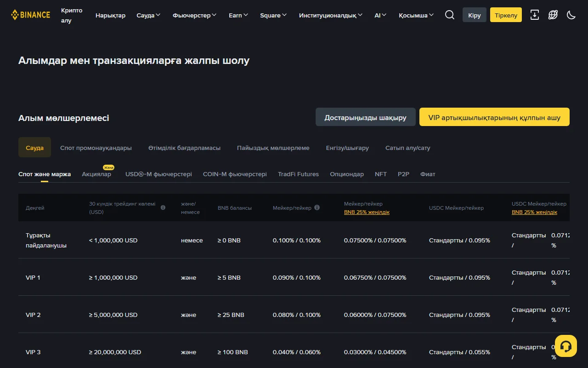Click the ≥ 5 BNB balance cell
Screen dimensions: 588x368
(x=229, y=277)
